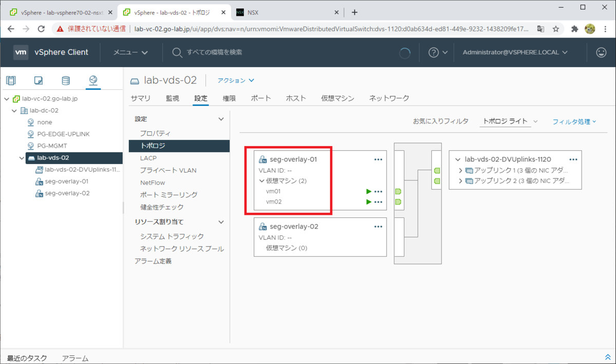This screenshot has width=616, height=364.
Task: Open the three-dot menu for seg-overlay-02
Action: (378, 227)
